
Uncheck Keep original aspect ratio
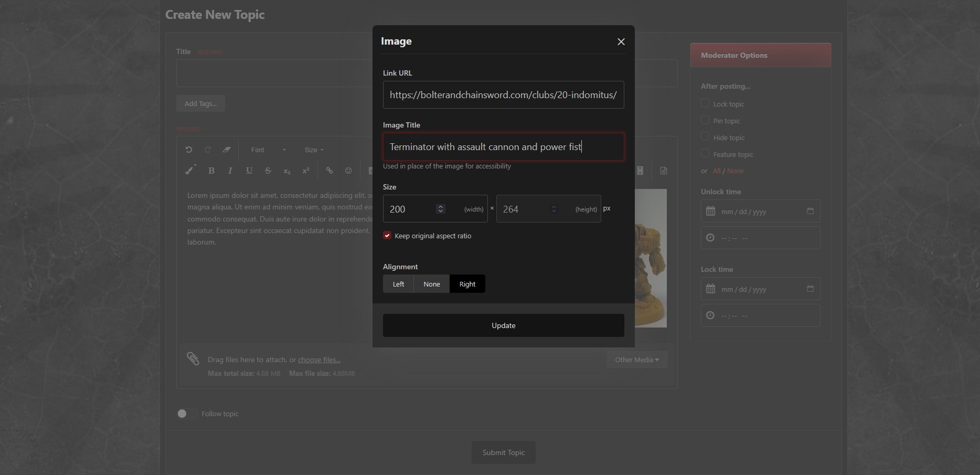click(x=387, y=236)
